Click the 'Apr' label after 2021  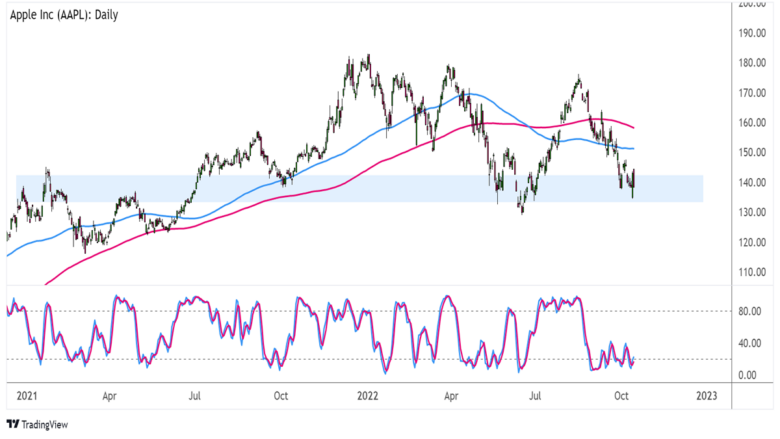click(x=109, y=396)
